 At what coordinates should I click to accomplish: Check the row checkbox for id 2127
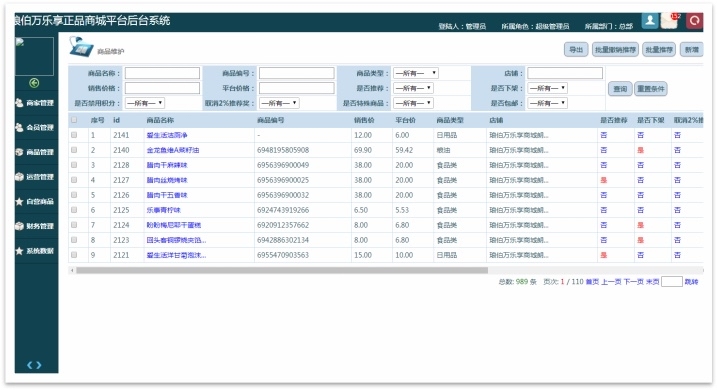point(74,180)
